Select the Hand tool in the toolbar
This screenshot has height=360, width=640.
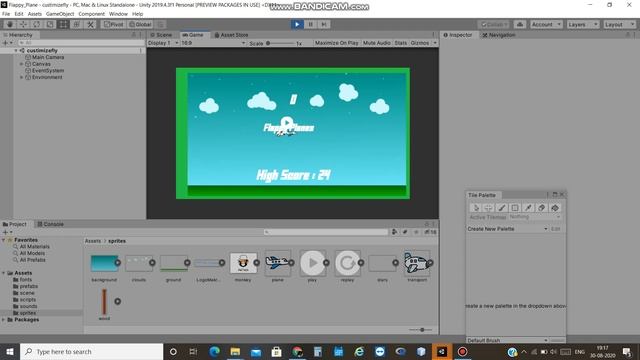(10, 24)
